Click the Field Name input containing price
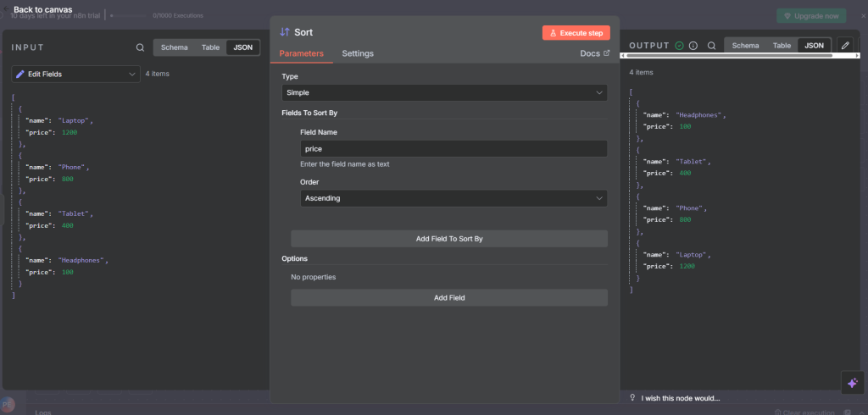Screen dimensions: 868x415 point(453,148)
